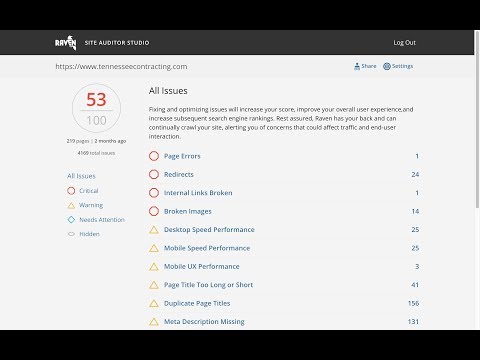Filter by Critical issues
Screen dimensions: 480x360
[x=89, y=191]
